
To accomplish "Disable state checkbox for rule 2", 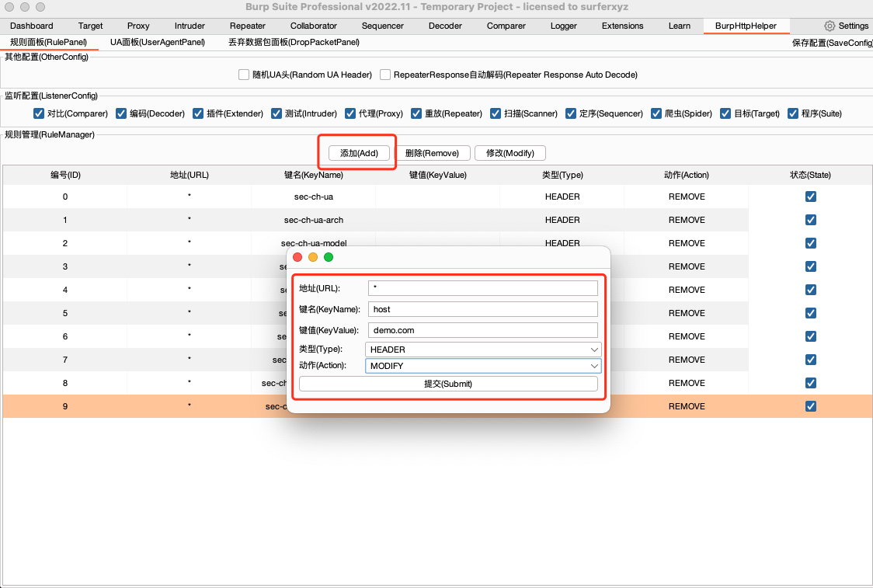I will tap(811, 243).
